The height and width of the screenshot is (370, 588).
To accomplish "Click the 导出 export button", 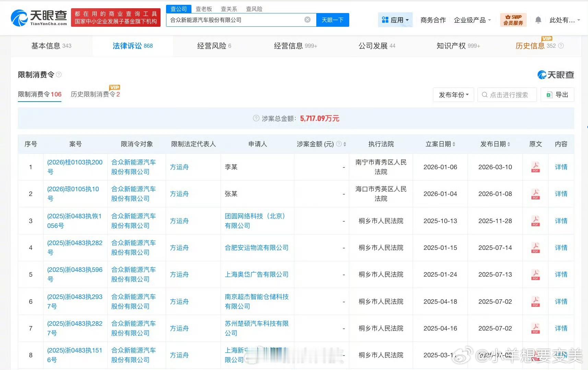I will [x=557, y=95].
